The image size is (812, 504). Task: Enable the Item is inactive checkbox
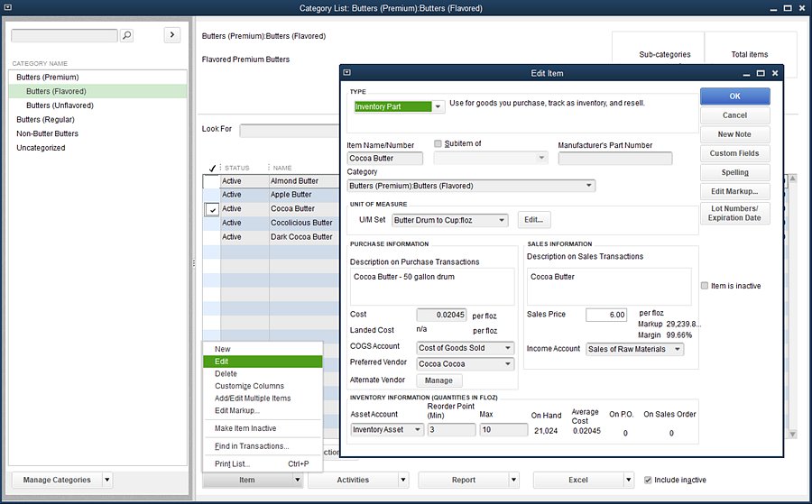pyautogui.click(x=706, y=286)
